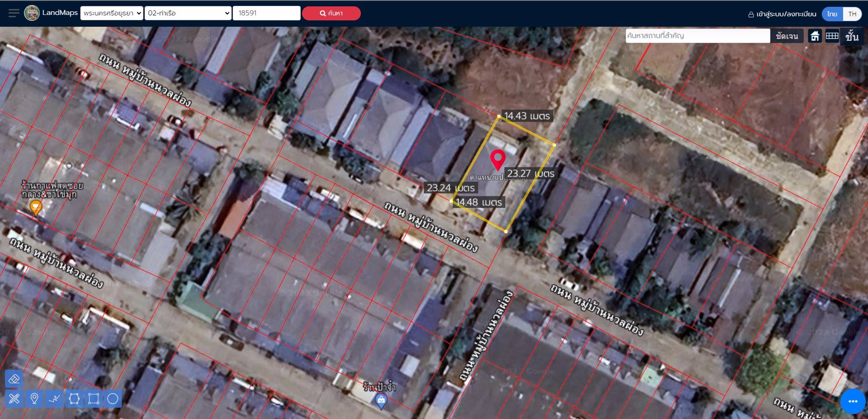Open the เข้าสู่ระบบ/ลงทะเบียน login link
868x419 pixels.
[x=782, y=14]
